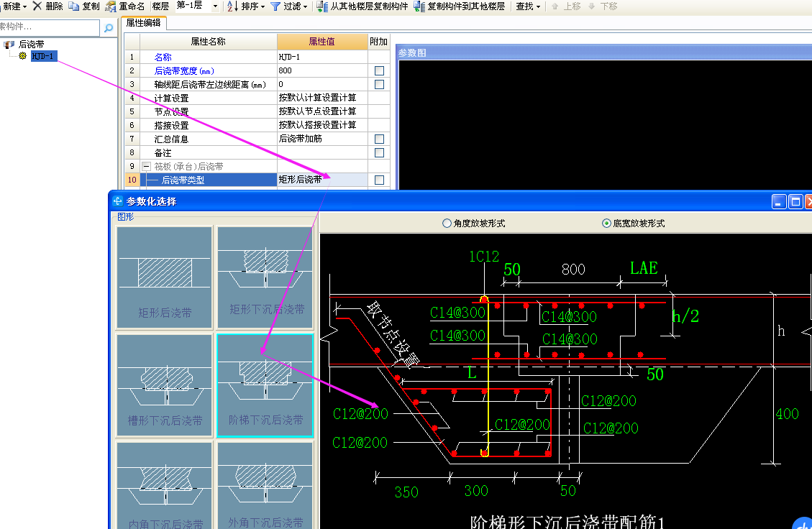The height and width of the screenshot is (529, 812).
Task: Choose the 矩形后浇带 shape thumbnail
Action: [x=165, y=277]
